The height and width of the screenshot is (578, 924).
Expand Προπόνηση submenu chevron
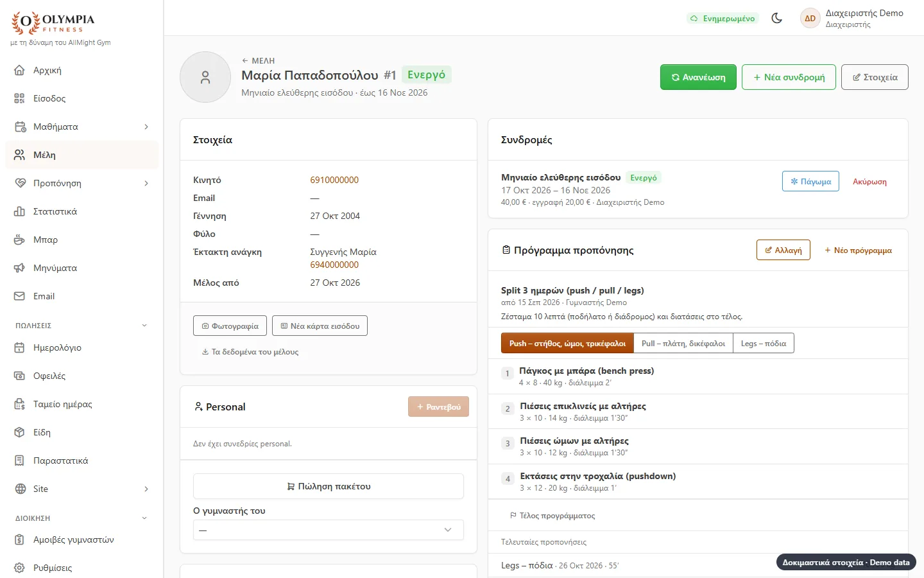(146, 183)
